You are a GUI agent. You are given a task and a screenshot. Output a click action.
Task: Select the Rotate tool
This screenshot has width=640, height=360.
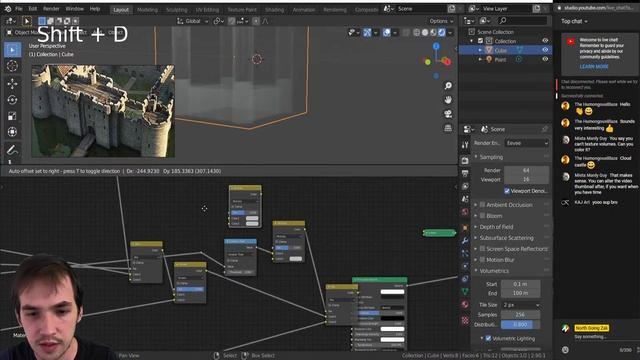click(12, 100)
